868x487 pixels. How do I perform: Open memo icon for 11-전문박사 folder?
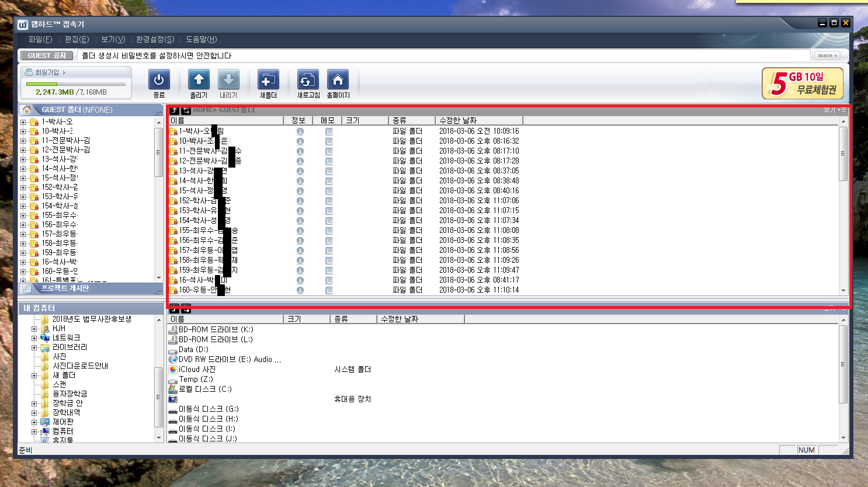(329, 151)
